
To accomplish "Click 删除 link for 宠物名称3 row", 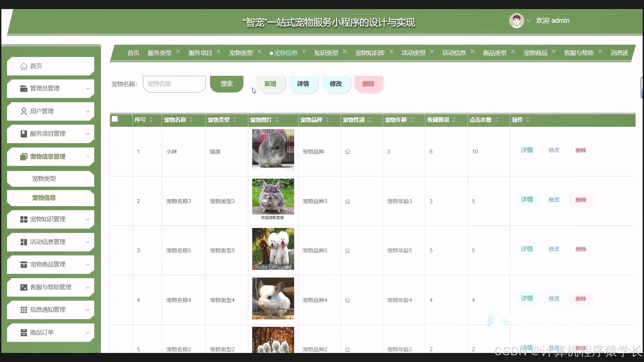I will (x=581, y=200).
